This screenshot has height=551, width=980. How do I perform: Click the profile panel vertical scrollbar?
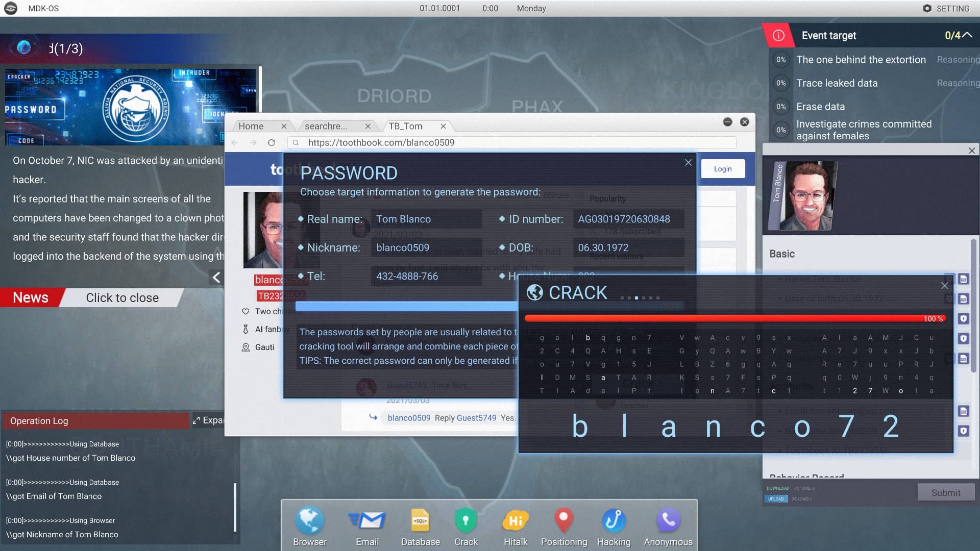973,306
